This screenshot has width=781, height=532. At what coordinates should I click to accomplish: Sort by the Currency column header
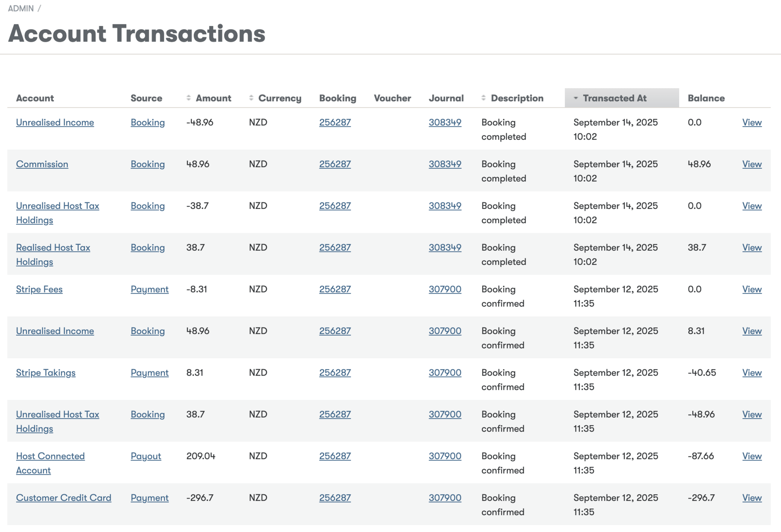point(279,98)
